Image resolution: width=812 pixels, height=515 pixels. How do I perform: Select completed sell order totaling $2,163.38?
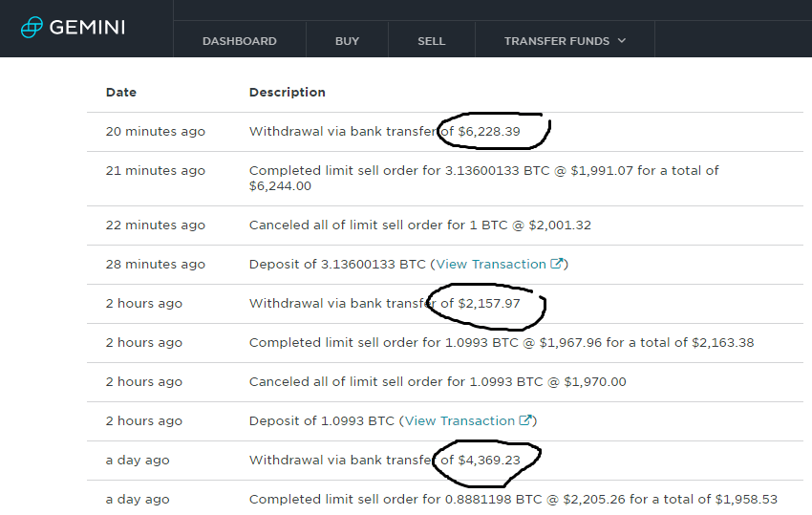[x=502, y=343]
